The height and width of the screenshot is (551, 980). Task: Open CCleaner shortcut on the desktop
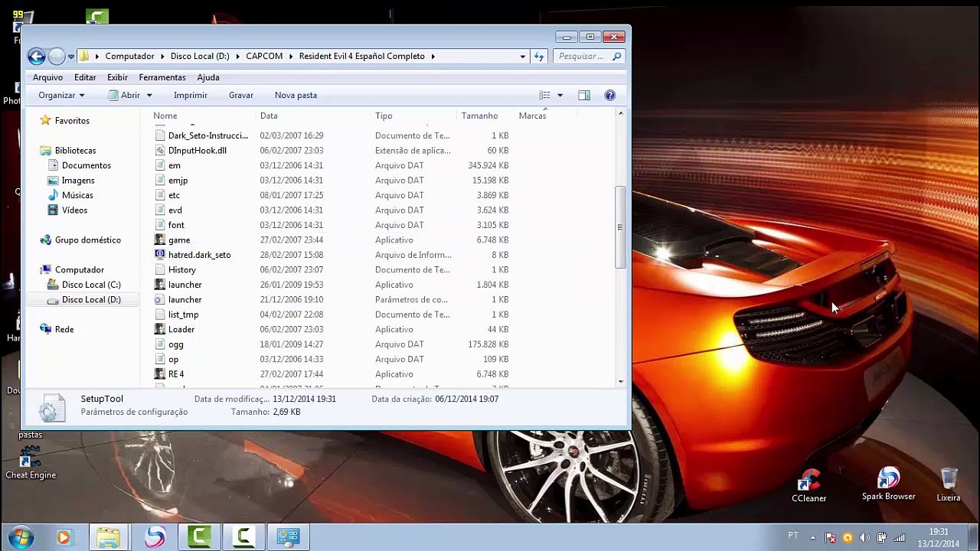[808, 485]
